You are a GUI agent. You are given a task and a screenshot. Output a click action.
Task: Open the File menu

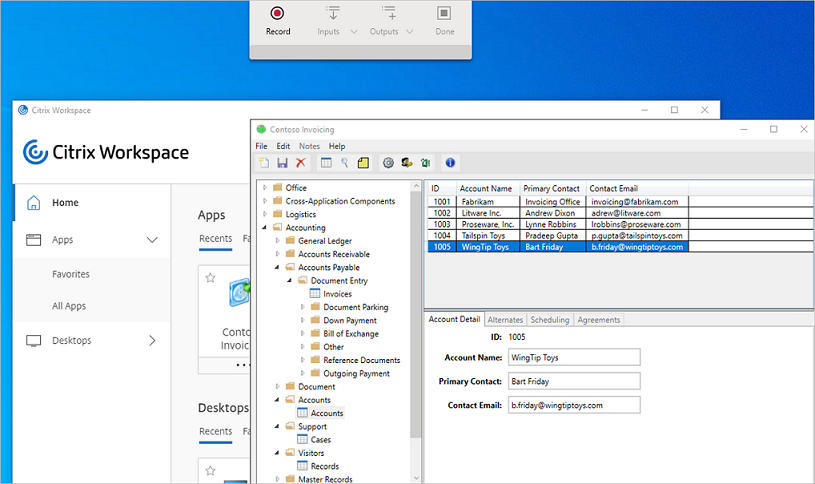coord(261,146)
